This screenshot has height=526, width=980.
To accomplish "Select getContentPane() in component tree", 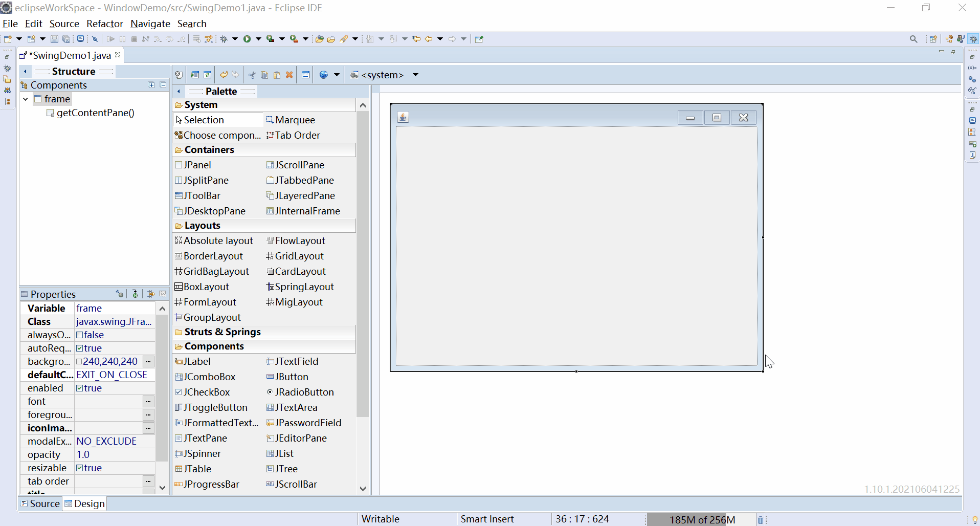I will 91,113.
